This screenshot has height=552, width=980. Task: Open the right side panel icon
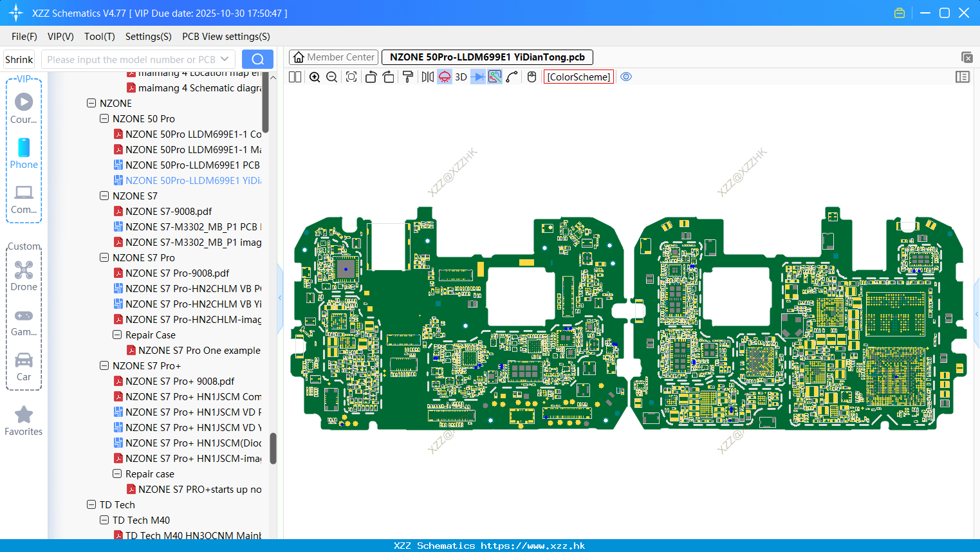963,77
